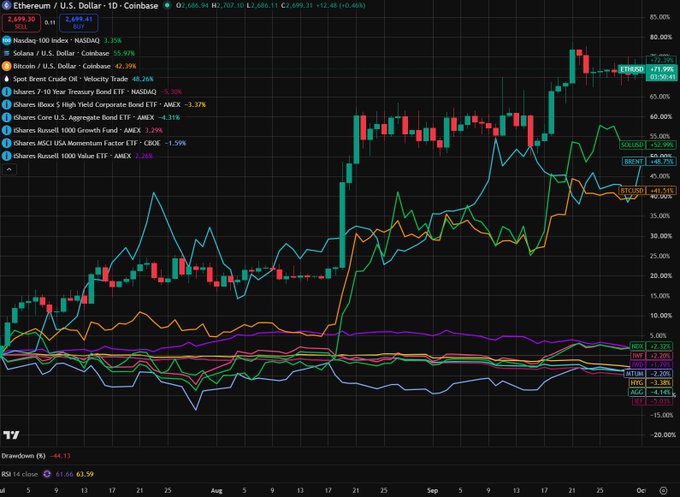680x497 pixels.
Task: Click the RSI value 61.66
Action: tap(64, 474)
